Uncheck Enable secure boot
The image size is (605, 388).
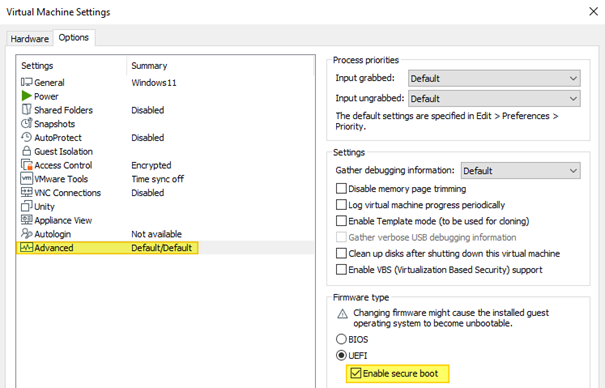click(356, 373)
